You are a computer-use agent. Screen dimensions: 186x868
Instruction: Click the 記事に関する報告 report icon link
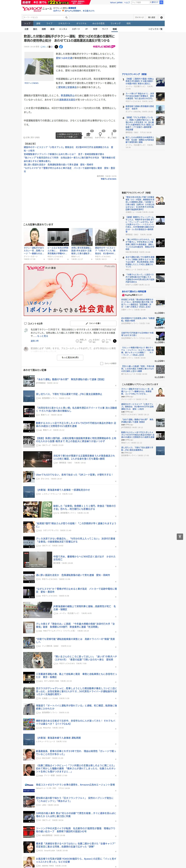32,137
